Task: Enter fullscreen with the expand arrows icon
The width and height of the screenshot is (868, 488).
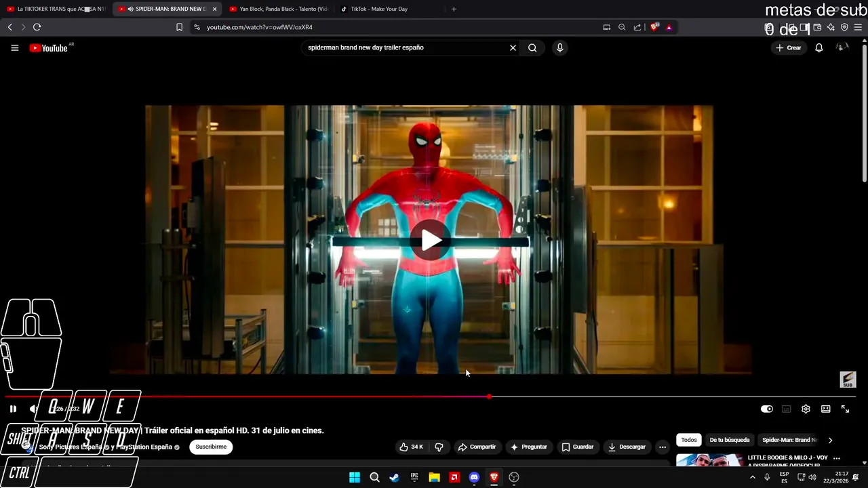Action: point(845,409)
